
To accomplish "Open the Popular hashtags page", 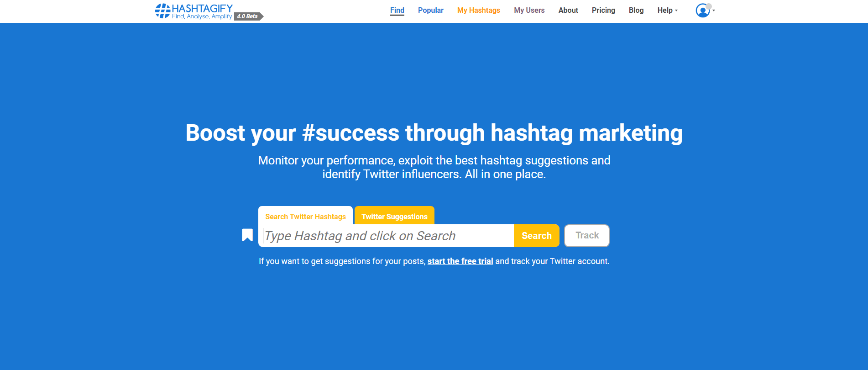I will (x=430, y=10).
